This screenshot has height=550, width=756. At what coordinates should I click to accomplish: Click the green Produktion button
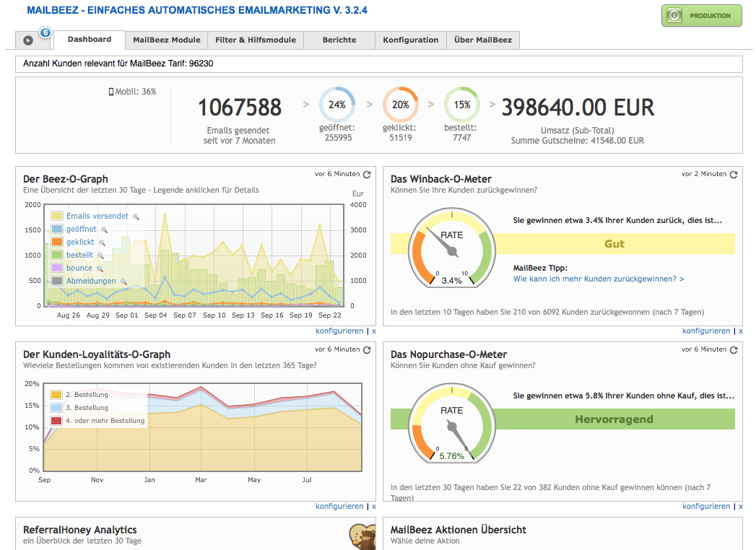click(702, 15)
